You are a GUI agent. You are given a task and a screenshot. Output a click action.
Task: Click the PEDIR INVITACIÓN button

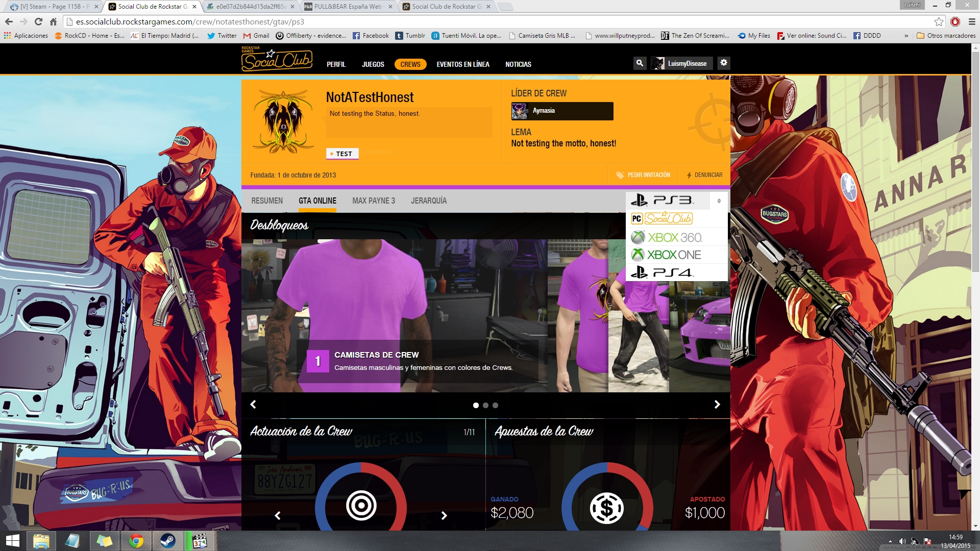(x=643, y=175)
